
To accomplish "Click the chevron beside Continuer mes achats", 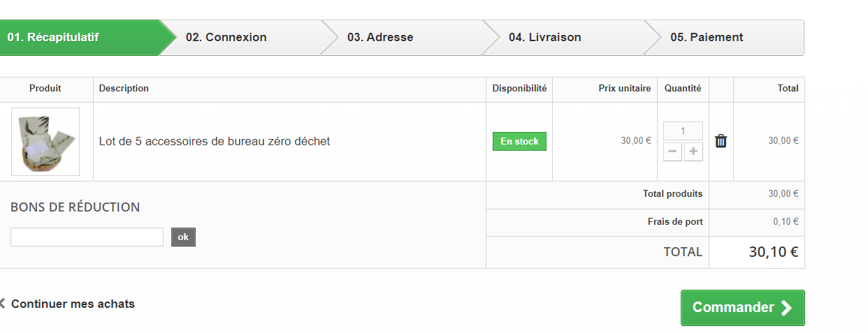I will pyautogui.click(x=2, y=304).
